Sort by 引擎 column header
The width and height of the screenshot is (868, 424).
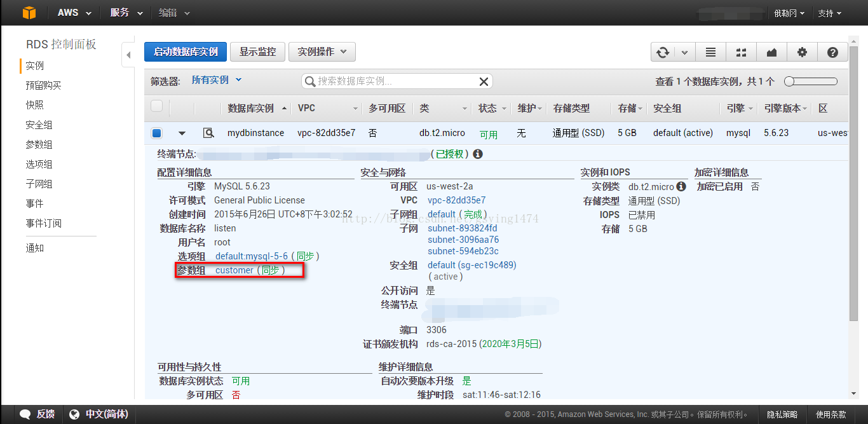[740, 108]
